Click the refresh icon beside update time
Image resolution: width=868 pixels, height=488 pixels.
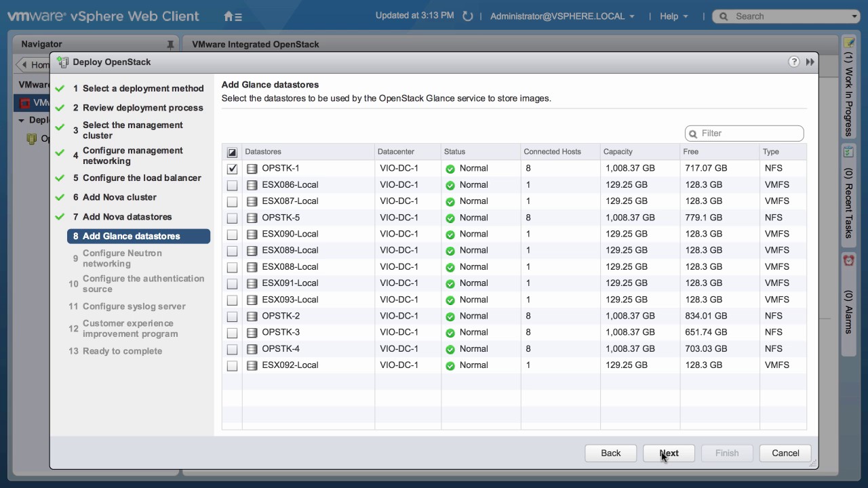point(467,16)
